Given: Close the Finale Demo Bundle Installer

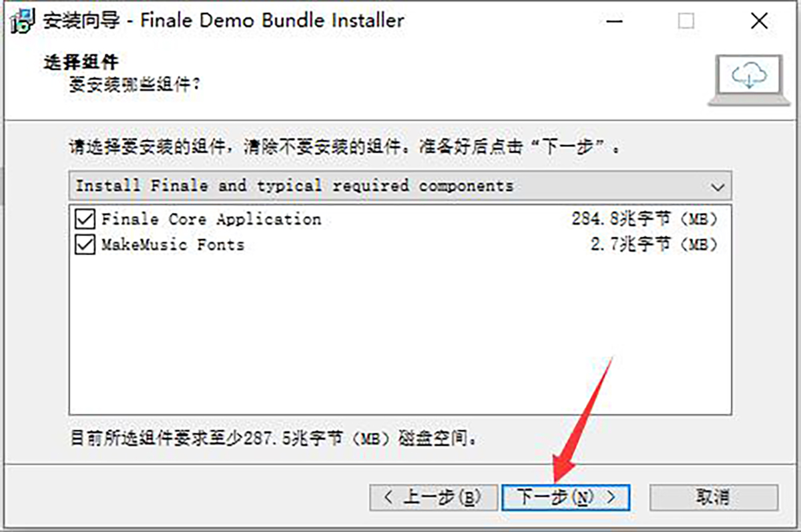Looking at the screenshot, I should point(759,21).
